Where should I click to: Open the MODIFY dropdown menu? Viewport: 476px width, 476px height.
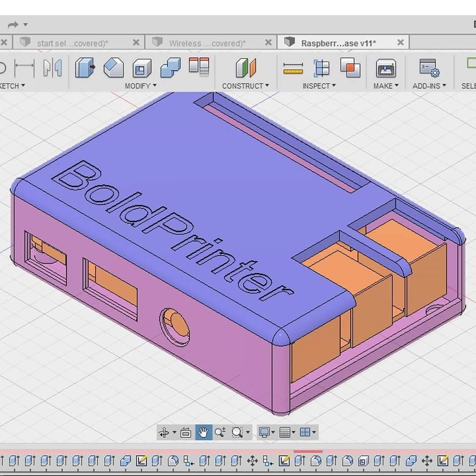(141, 86)
